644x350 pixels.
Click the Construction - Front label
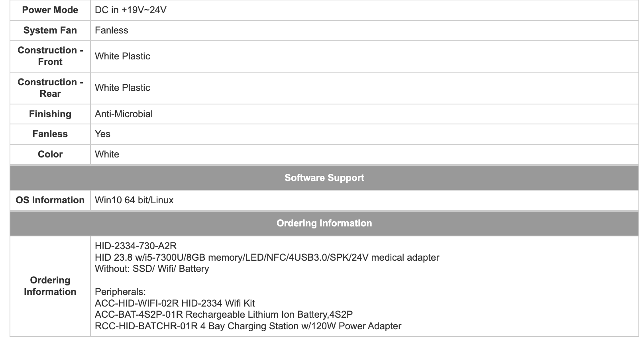pyautogui.click(x=50, y=56)
